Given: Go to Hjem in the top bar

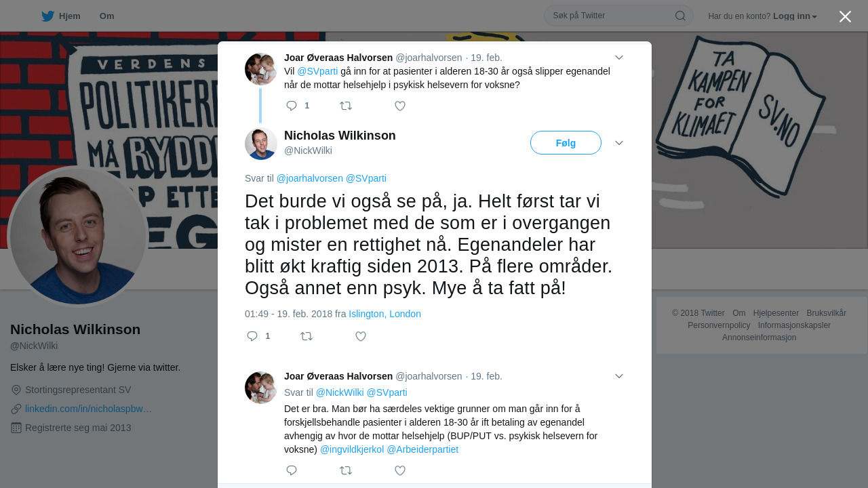Looking at the screenshot, I should click(x=61, y=16).
